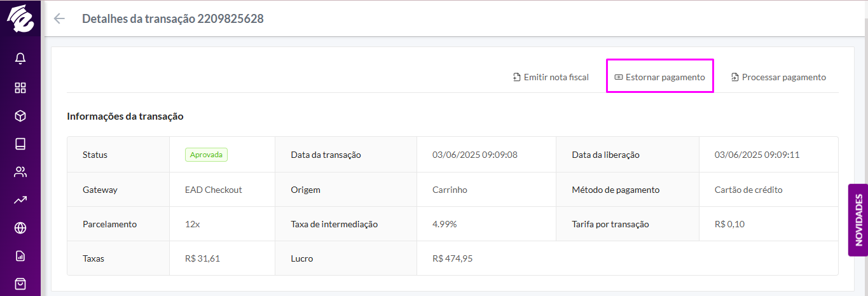Open the trending chart icon in sidebar
This screenshot has width=868, height=296.
click(20, 200)
